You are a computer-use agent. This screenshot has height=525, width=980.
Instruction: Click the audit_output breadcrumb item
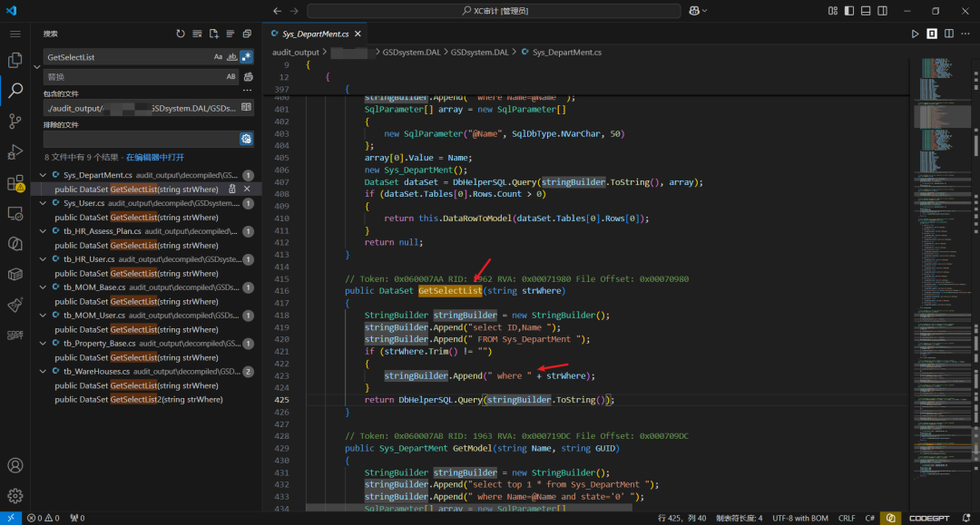pos(296,53)
